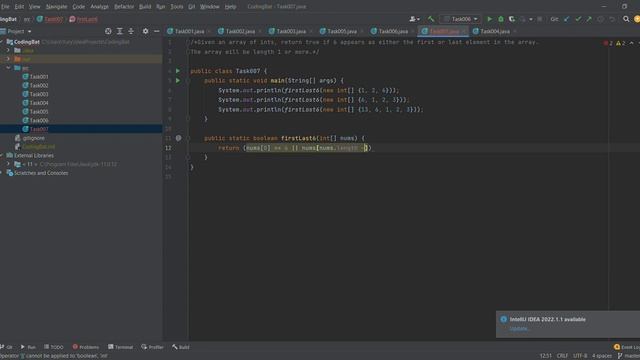The image size is (640, 360).
Task: Open the File menu
Action: point(5,7)
